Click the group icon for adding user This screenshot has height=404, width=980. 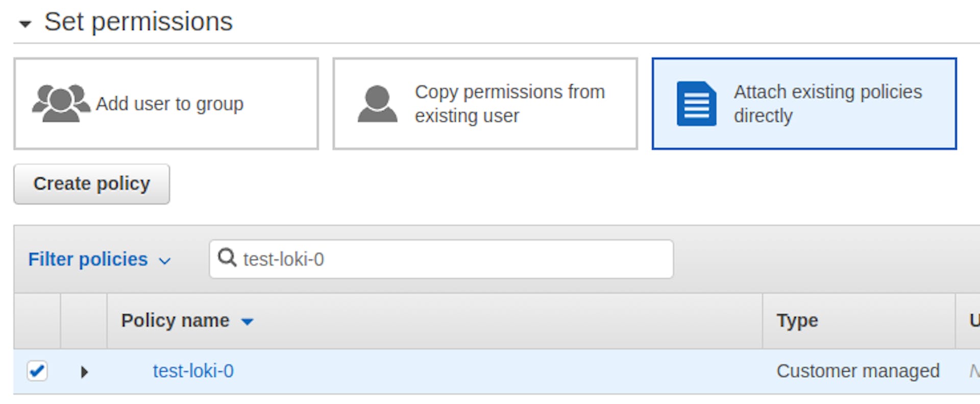pyautogui.click(x=61, y=104)
